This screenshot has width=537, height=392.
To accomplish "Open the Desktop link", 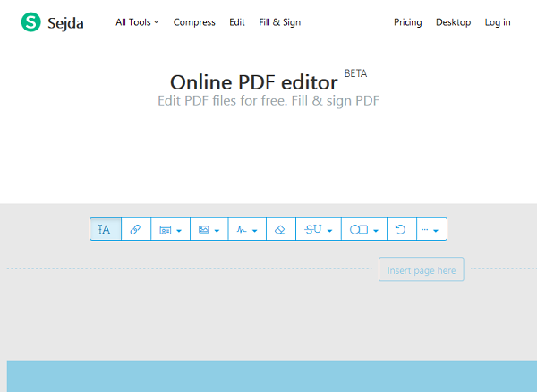I will click(x=453, y=22).
